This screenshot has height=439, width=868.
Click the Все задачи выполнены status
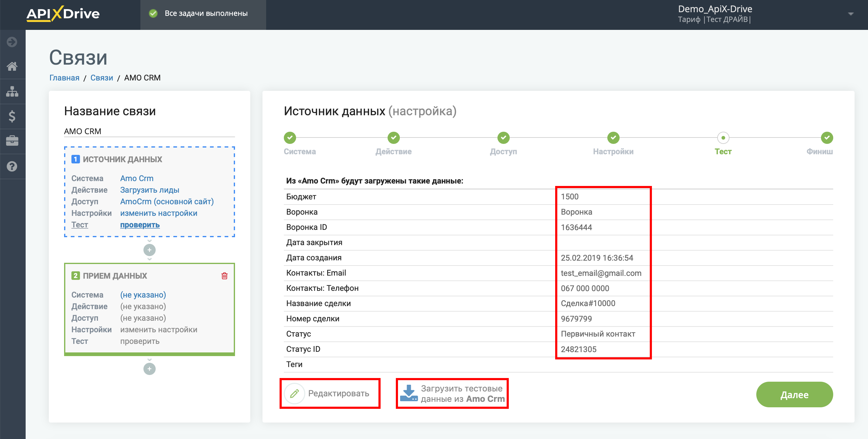[206, 13]
